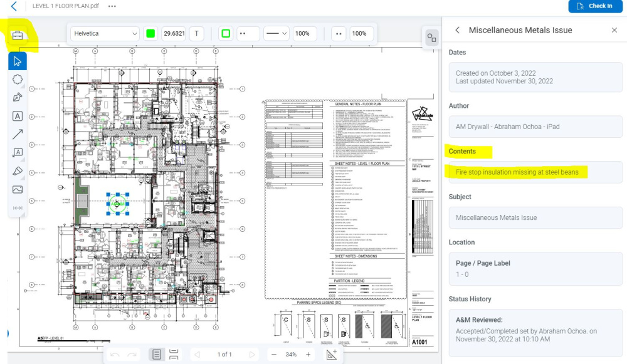Click the dots button after the second divider
Screen dimensions: 627x364
[339, 34]
